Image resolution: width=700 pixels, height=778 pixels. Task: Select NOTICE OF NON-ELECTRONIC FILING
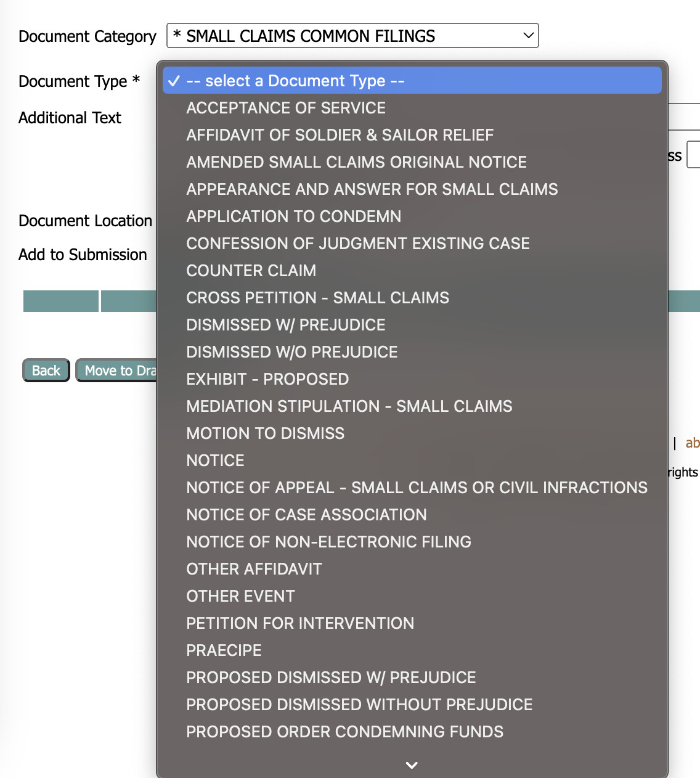coord(329,542)
